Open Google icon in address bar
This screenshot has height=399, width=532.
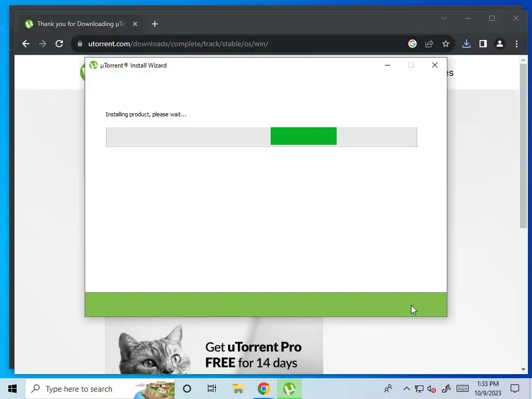click(x=412, y=44)
